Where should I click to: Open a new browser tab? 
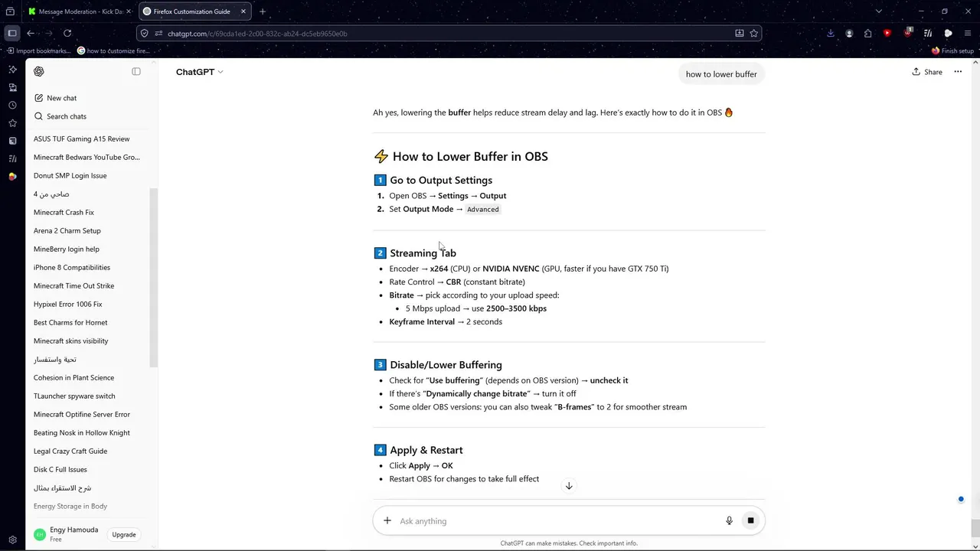pyautogui.click(x=263, y=11)
